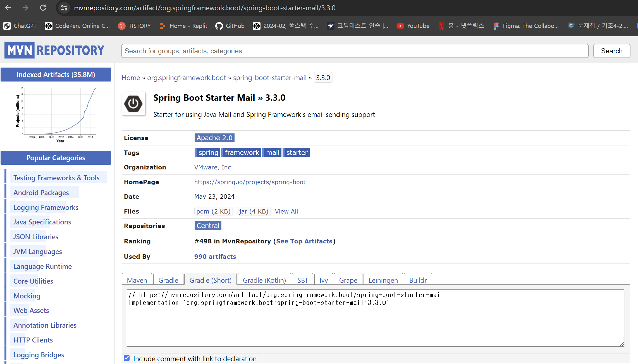Click the browser back arrow
The image size is (638, 364).
8,8
